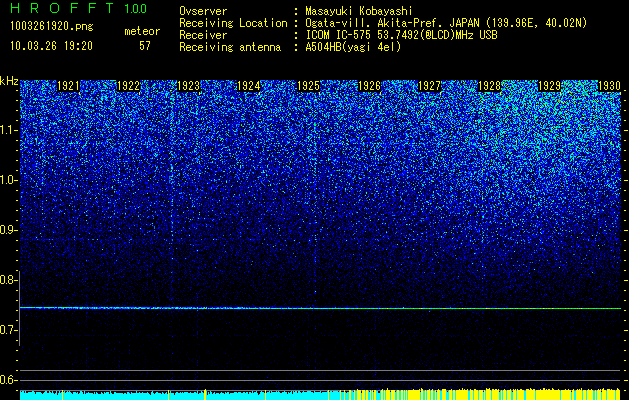Click the Receiver field label
The width and height of the screenshot is (629, 400).
203,35
